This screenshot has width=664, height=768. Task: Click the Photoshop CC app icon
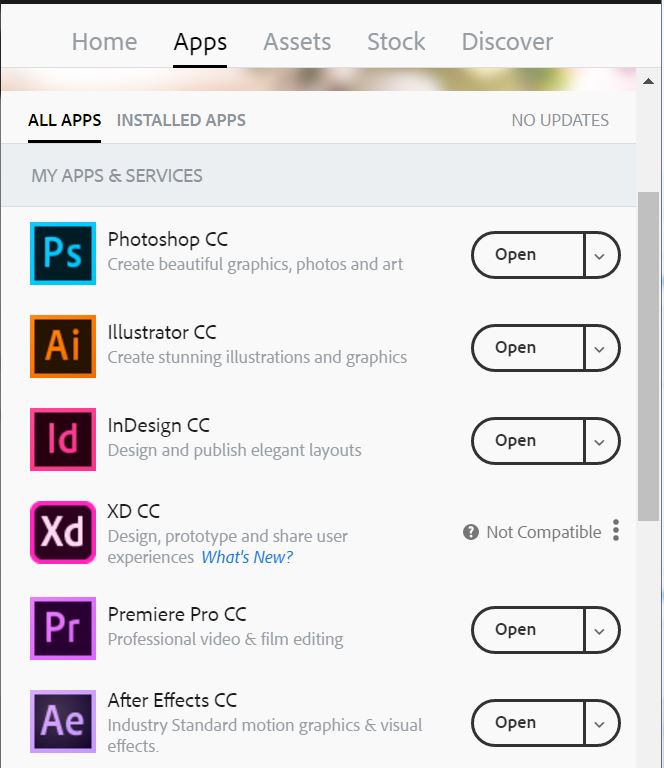[x=63, y=254]
